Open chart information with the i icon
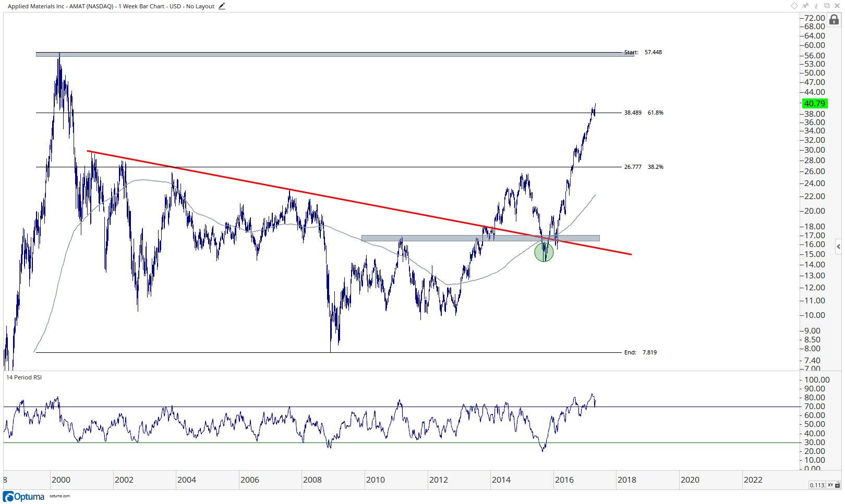 coord(816,6)
